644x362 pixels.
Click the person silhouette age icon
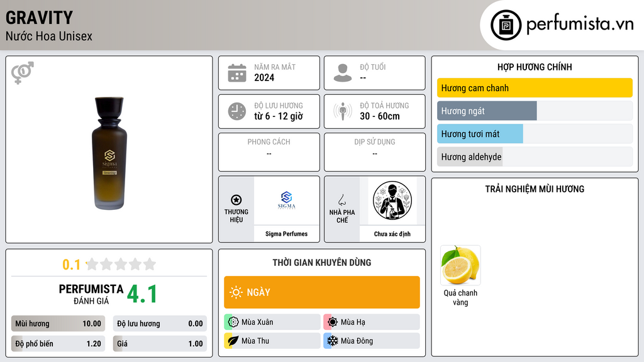tap(343, 73)
